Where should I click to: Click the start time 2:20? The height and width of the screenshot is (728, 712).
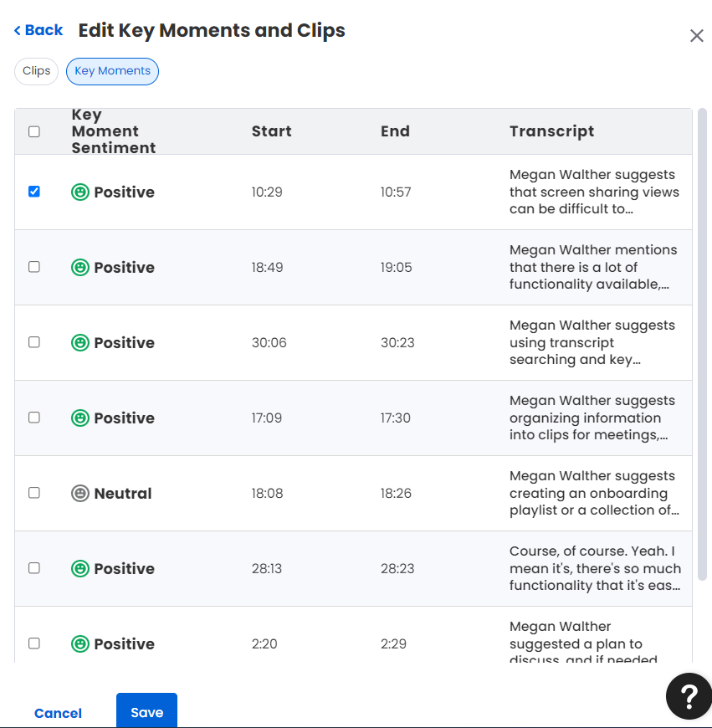(264, 643)
